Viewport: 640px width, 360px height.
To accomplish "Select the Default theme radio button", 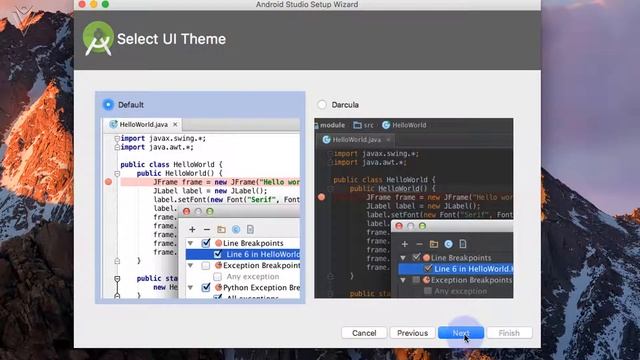I will (x=108, y=104).
